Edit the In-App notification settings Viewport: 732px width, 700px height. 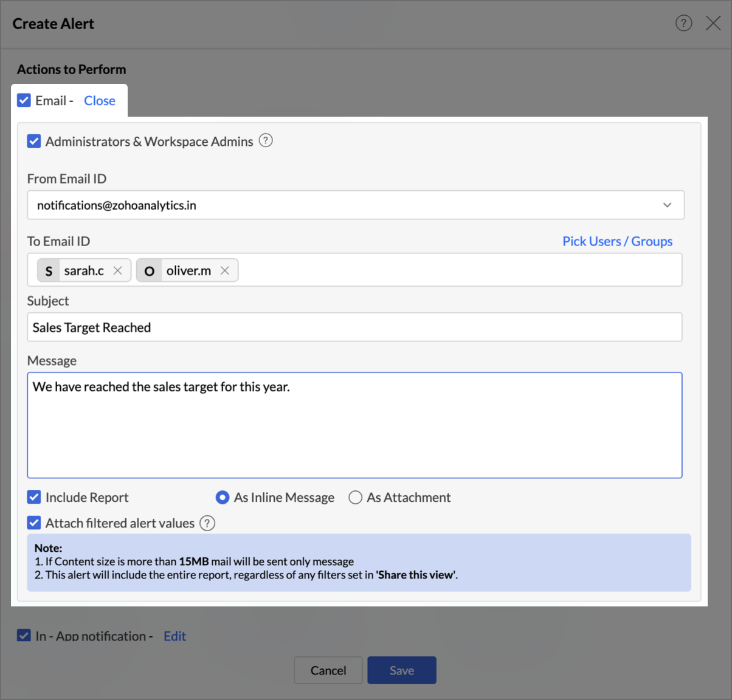pos(174,636)
